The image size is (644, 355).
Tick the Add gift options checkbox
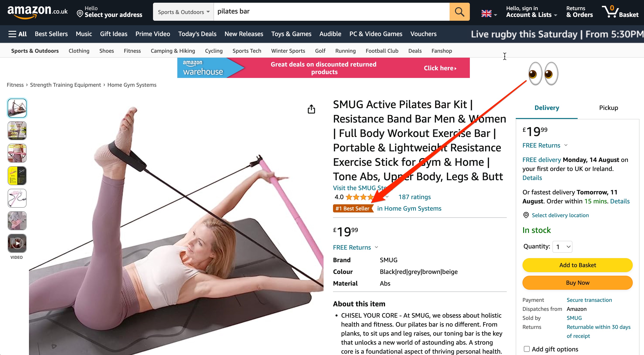click(x=527, y=349)
